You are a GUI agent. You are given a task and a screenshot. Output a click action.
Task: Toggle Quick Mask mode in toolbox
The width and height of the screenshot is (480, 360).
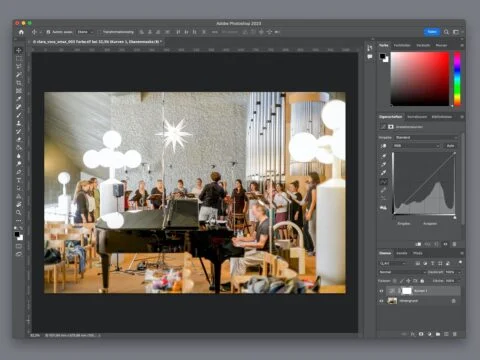click(19, 246)
